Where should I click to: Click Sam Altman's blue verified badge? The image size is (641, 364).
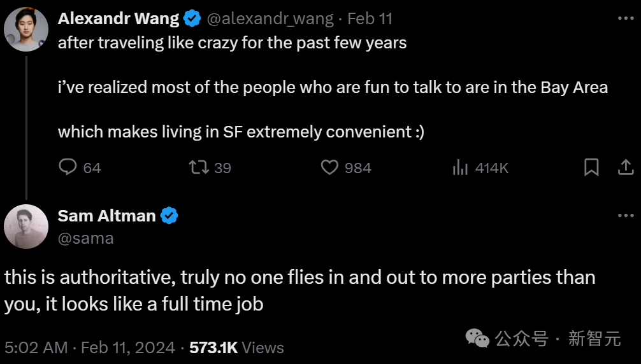coord(169,216)
